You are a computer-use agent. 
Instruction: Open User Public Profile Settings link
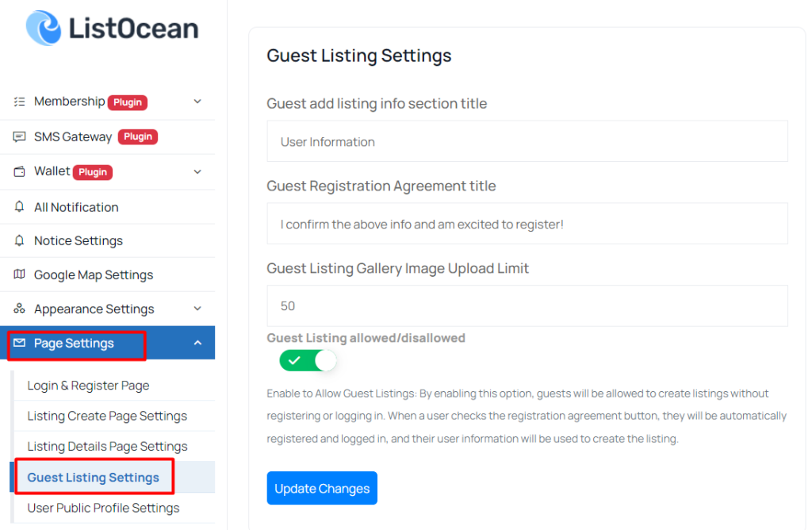pyautogui.click(x=104, y=508)
